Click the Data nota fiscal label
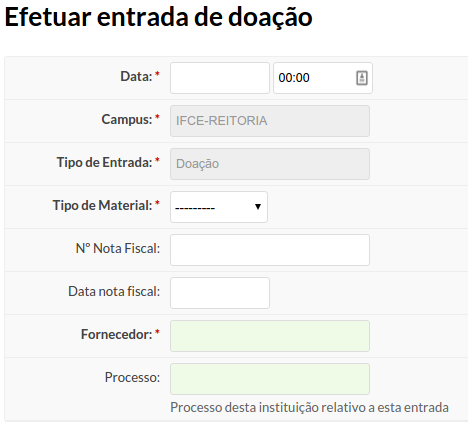 114,291
